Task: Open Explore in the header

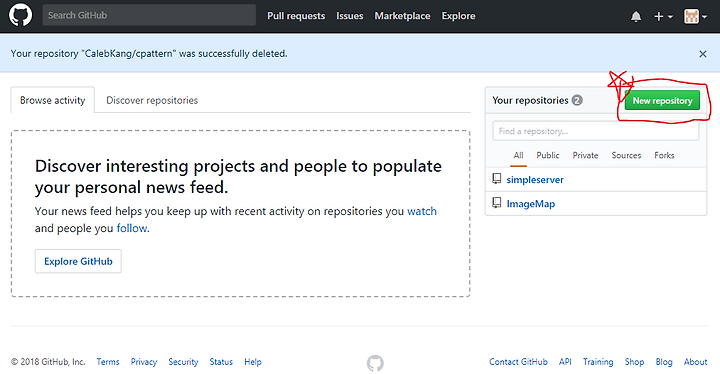Action: pos(458,16)
